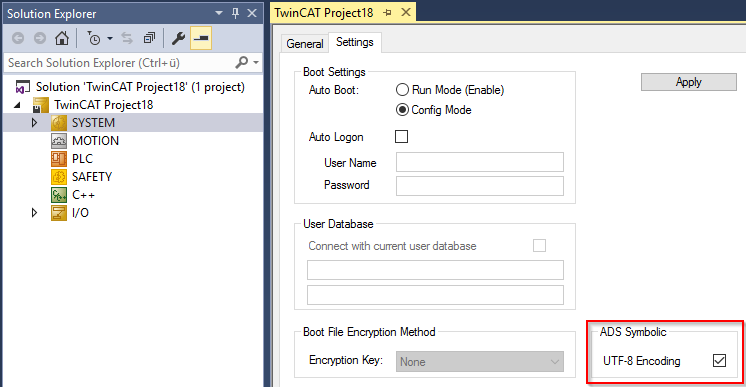This screenshot has width=746, height=387.
Task: Focus the User Name input field
Action: click(x=480, y=162)
